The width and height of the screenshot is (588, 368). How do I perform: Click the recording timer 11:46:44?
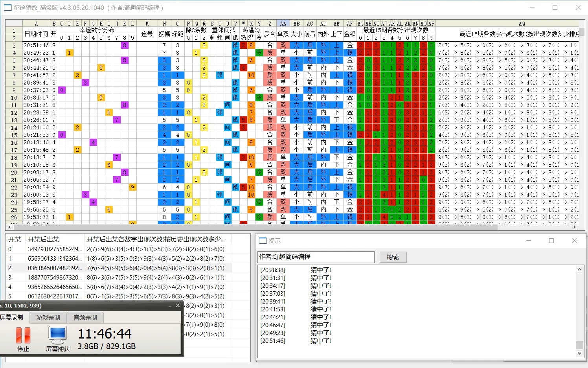(x=105, y=334)
